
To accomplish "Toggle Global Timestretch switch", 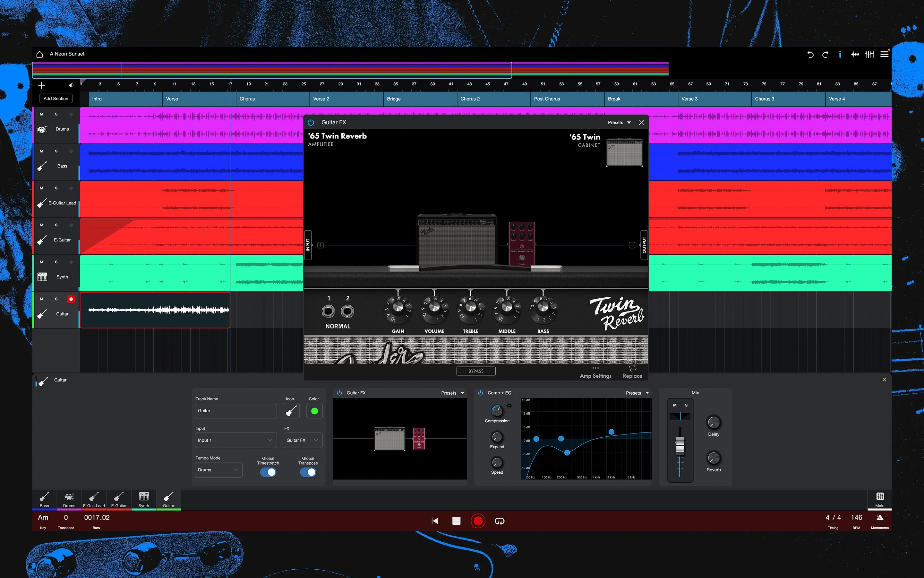I will [268, 472].
